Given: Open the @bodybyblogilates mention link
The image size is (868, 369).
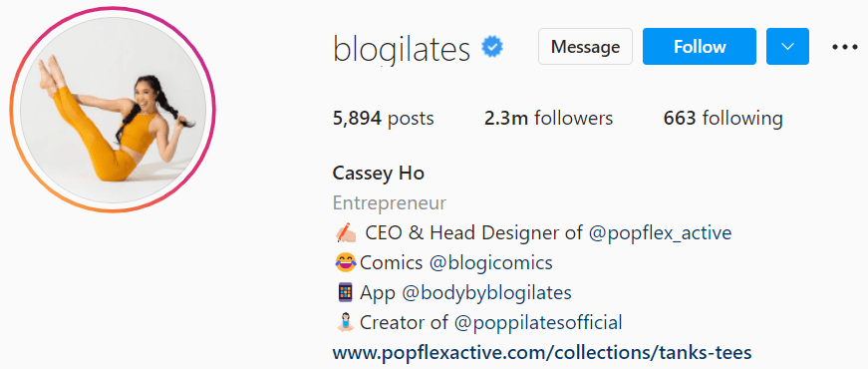Looking at the screenshot, I should pyautogui.click(x=486, y=292).
